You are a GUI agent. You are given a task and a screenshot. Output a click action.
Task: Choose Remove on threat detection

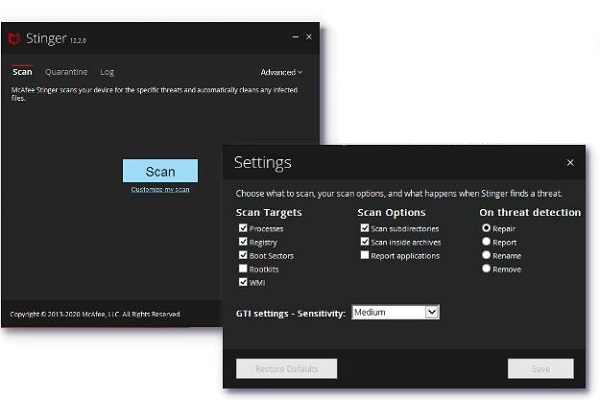click(486, 269)
